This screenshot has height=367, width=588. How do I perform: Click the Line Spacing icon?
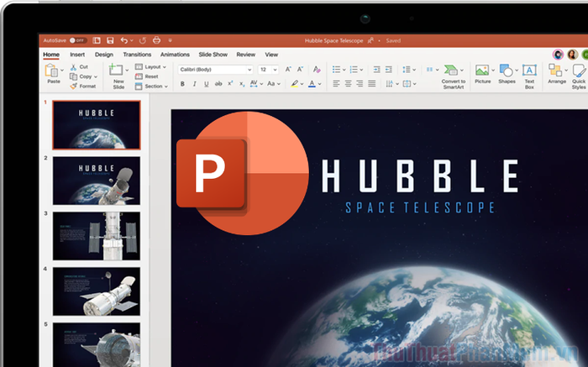point(407,70)
